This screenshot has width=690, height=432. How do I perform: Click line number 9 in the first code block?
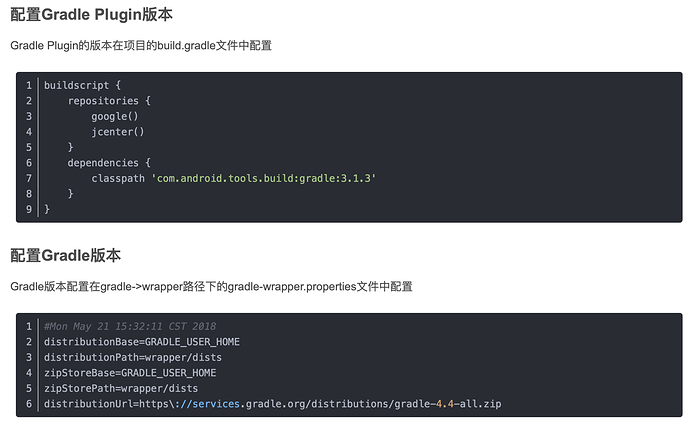click(x=30, y=209)
